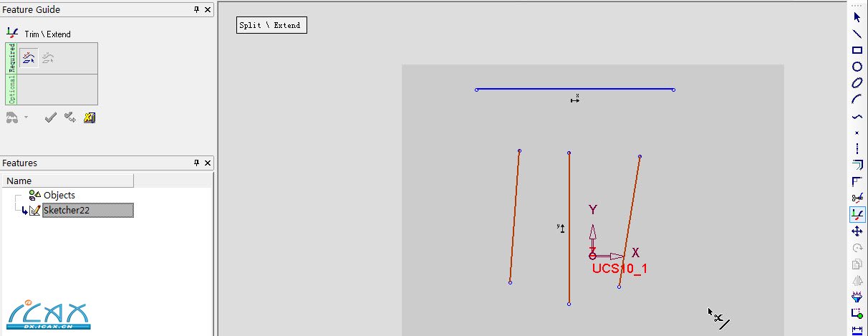This screenshot has height=336, width=868.
Task: Close the Features panel
Action: [208, 163]
